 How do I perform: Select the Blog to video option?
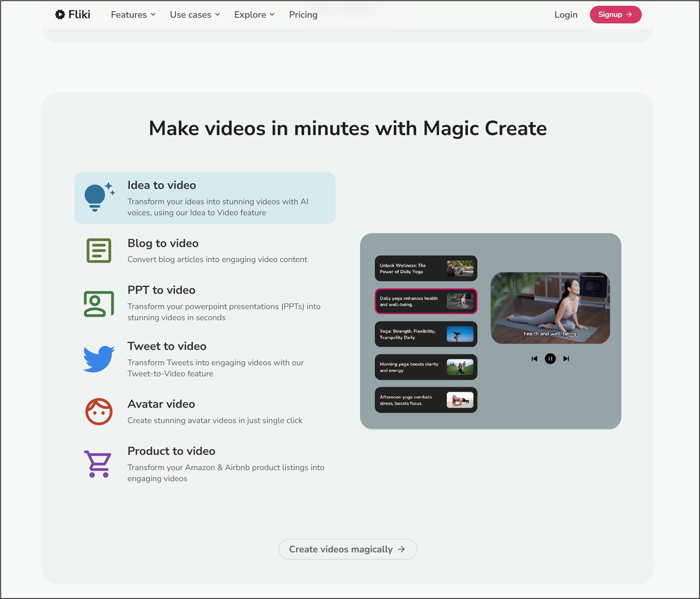coord(205,251)
